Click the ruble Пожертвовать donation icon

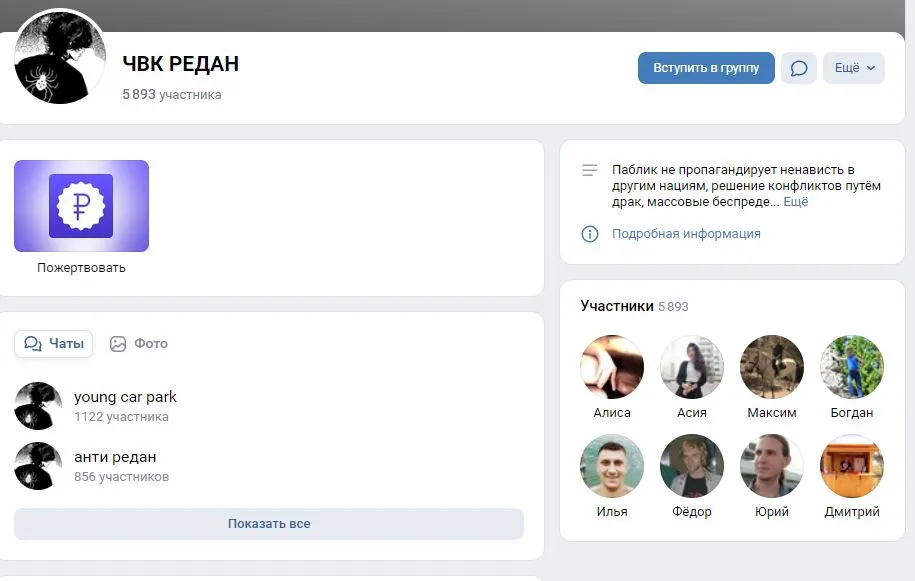pyautogui.click(x=81, y=206)
